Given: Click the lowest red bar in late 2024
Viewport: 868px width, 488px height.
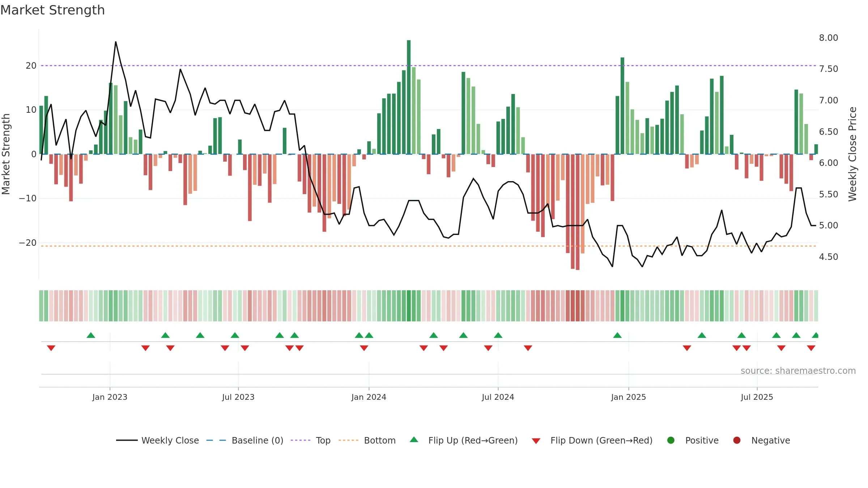Looking at the screenshot, I should point(578,212).
